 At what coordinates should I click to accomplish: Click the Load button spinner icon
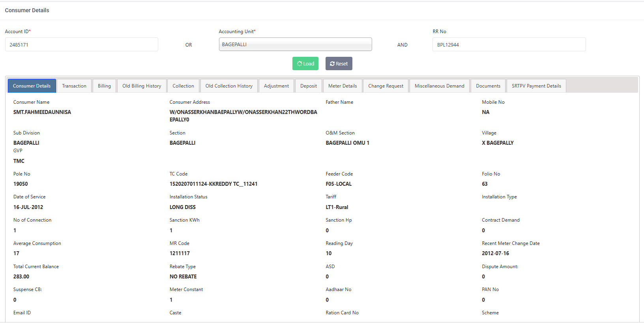[300, 64]
